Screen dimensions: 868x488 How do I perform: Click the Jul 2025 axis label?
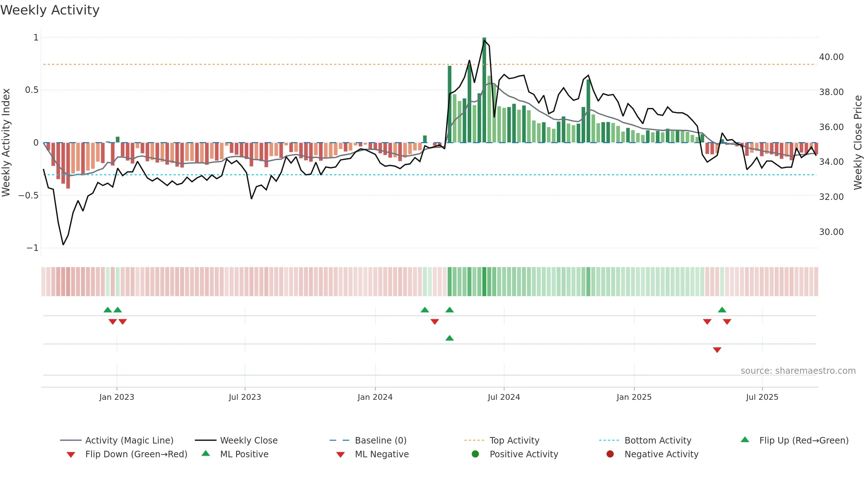point(762,397)
